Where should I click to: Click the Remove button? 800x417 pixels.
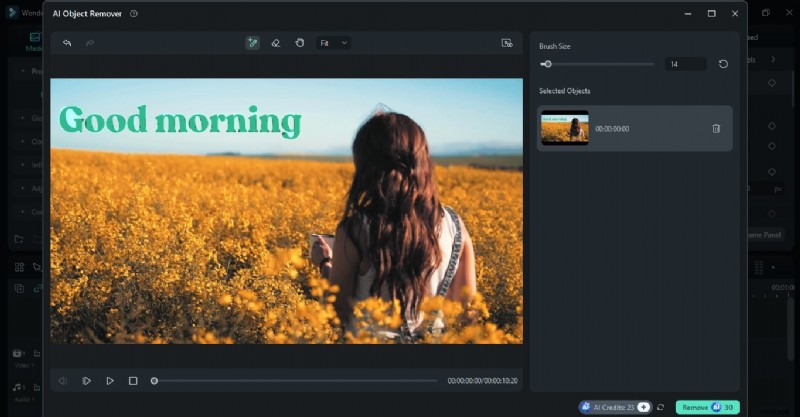pos(707,407)
